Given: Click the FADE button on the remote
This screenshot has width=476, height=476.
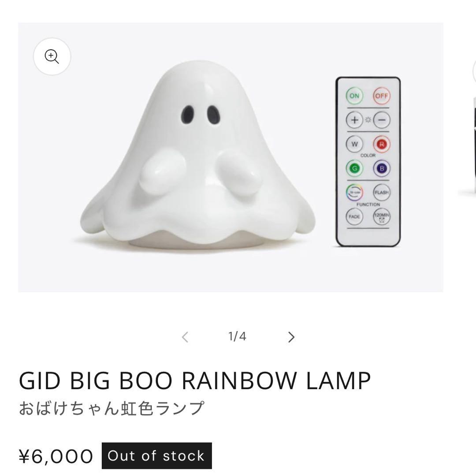Looking at the screenshot, I should (x=354, y=217).
